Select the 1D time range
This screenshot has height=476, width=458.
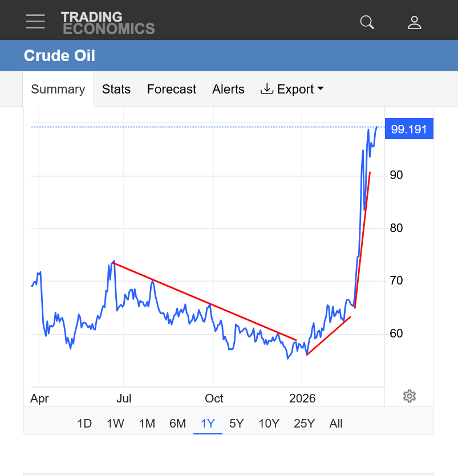point(84,424)
